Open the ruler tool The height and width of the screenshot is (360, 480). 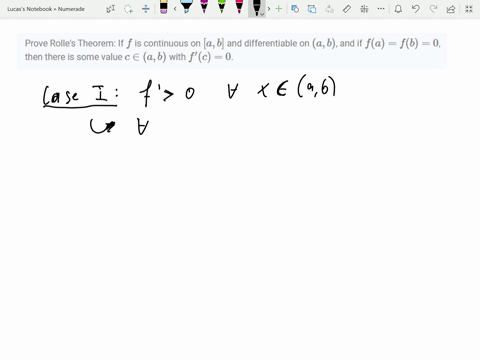coord(347,9)
